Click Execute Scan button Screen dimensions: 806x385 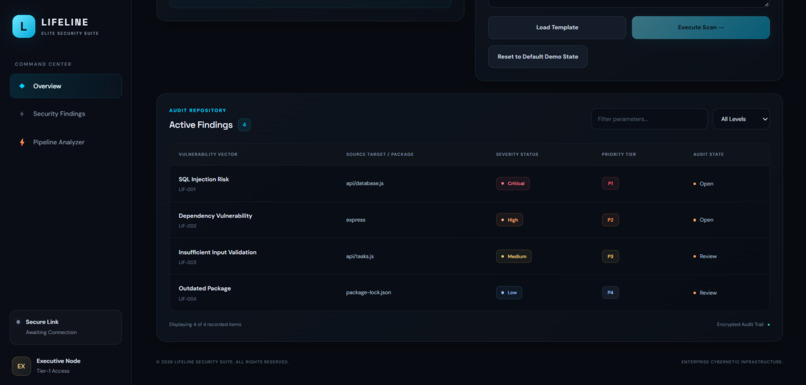tap(701, 28)
